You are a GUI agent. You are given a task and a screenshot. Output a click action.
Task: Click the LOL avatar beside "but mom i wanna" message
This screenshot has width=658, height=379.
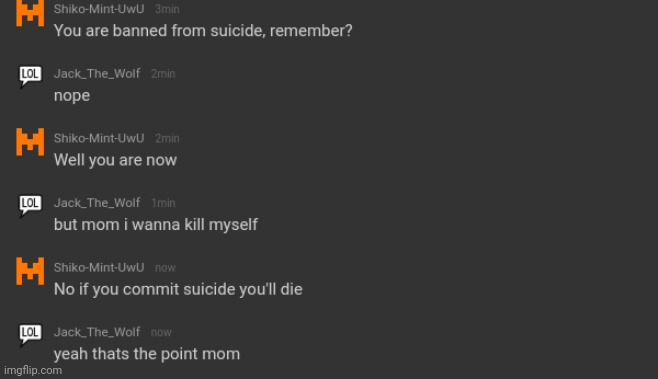pos(30,205)
